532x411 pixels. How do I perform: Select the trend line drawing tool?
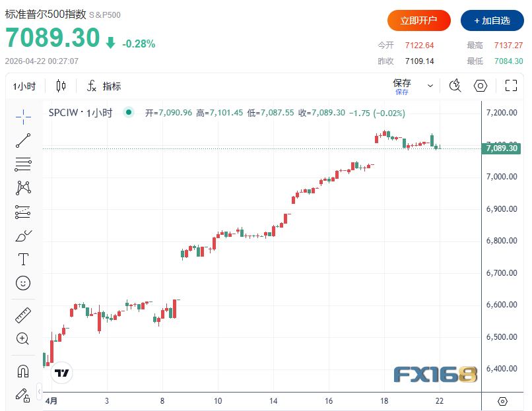(23, 141)
